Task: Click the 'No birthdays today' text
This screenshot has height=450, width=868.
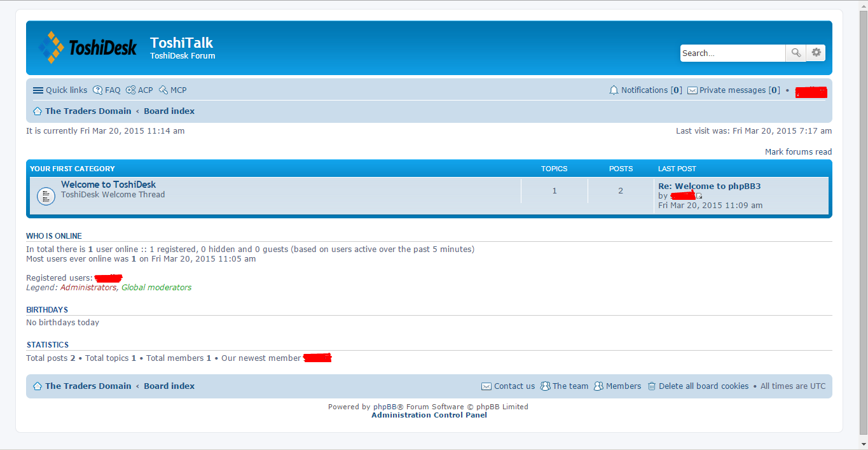Action: (63, 323)
